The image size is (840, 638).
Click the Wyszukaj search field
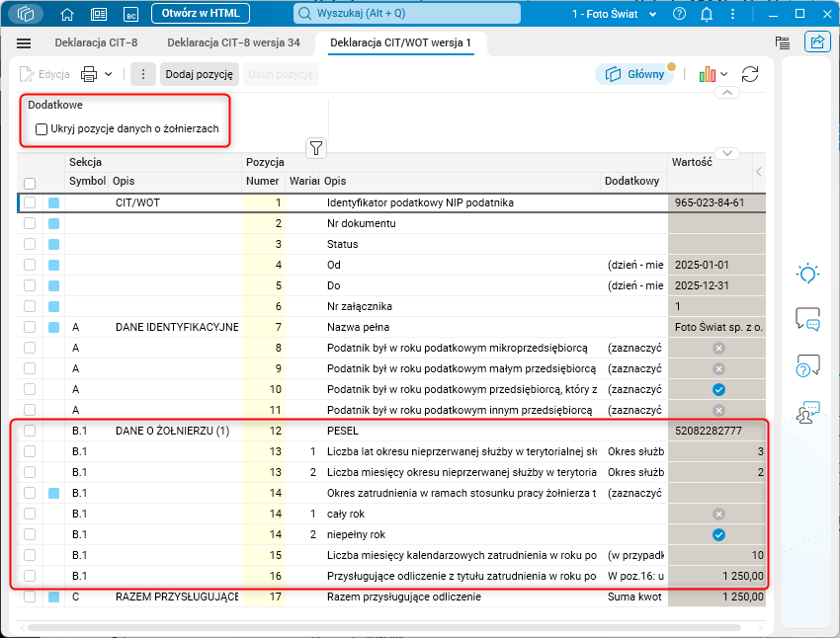coord(407,14)
